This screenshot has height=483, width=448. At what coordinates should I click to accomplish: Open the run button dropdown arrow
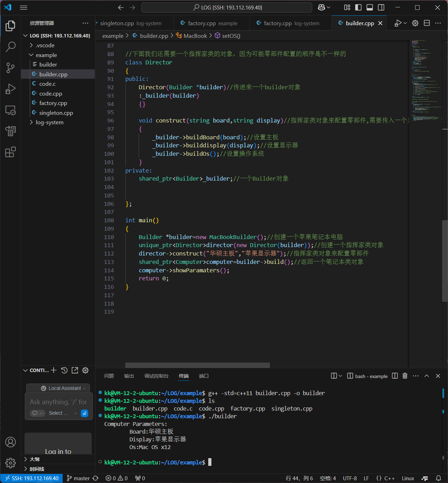click(405, 23)
